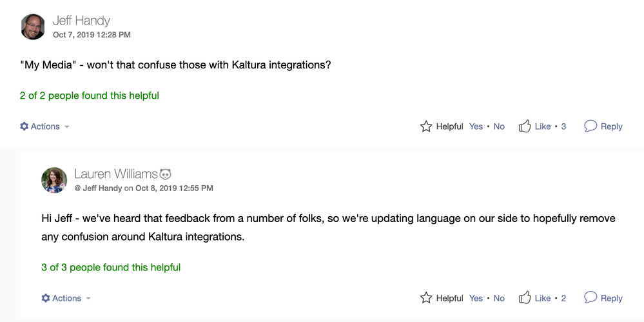
Task: Click Jeff Handy's avatar photo
Action: (x=33, y=27)
